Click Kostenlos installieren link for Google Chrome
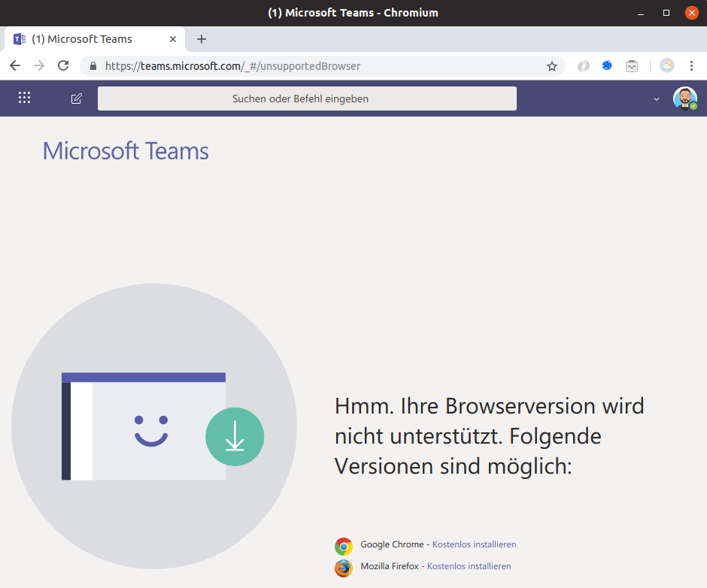 click(x=474, y=544)
